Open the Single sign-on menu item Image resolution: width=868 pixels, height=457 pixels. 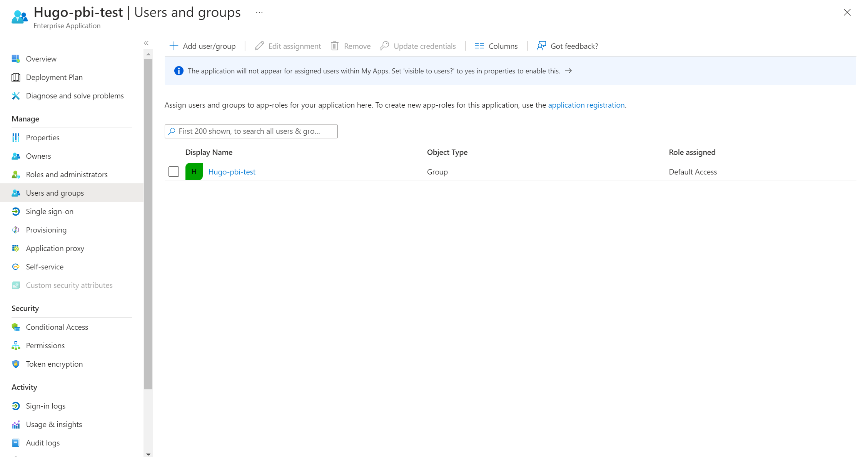(x=49, y=211)
